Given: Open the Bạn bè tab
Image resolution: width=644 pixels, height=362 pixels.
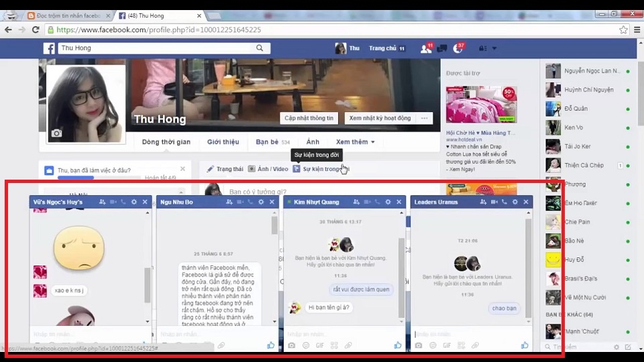Looking at the screenshot, I should pyautogui.click(x=273, y=142).
